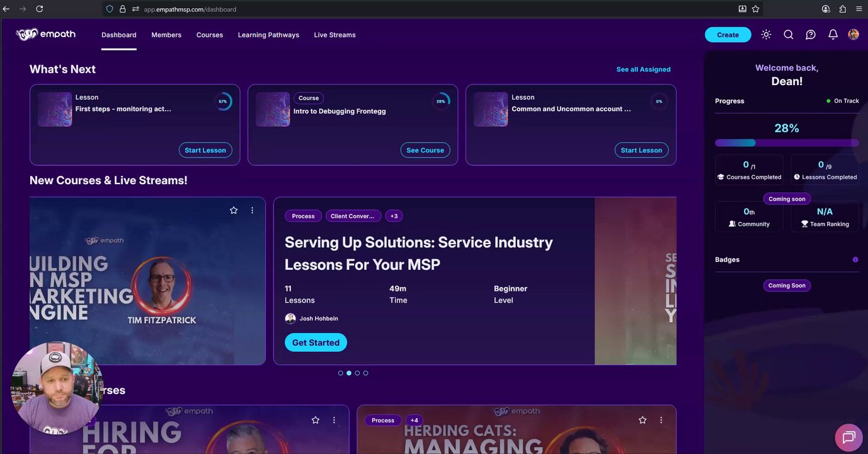This screenshot has height=454, width=868.
Task: Click the Coming Soon pill under Badges
Action: tap(787, 286)
